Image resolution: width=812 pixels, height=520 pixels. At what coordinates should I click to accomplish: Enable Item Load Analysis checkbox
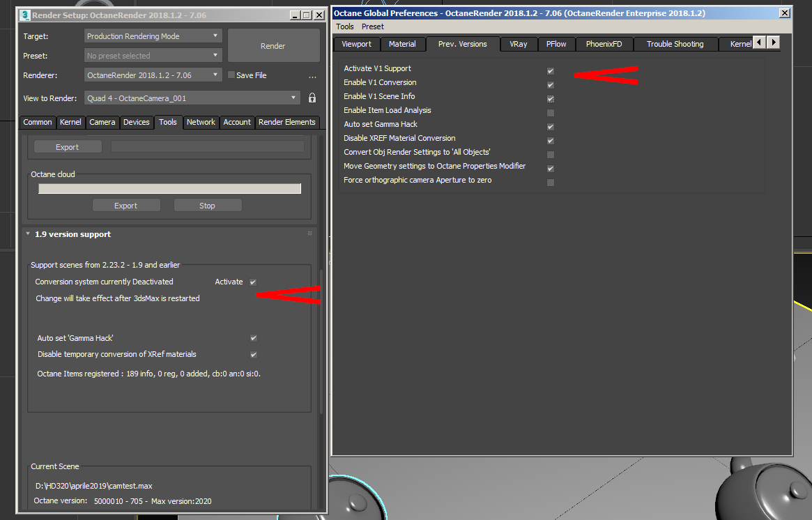click(x=551, y=113)
